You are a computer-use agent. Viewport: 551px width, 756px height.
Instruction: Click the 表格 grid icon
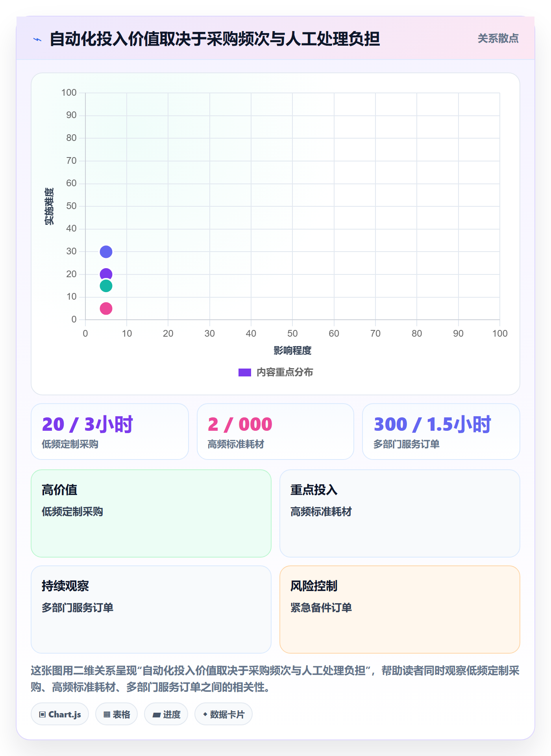[x=107, y=715]
